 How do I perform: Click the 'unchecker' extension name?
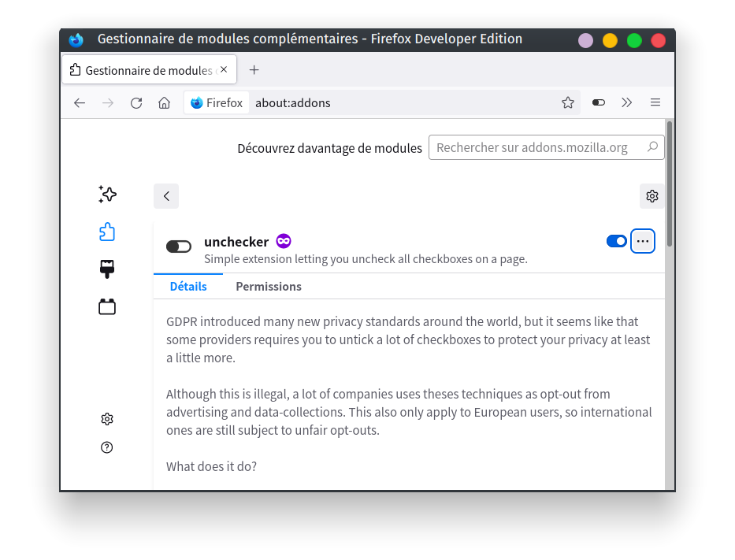pos(236,242)
